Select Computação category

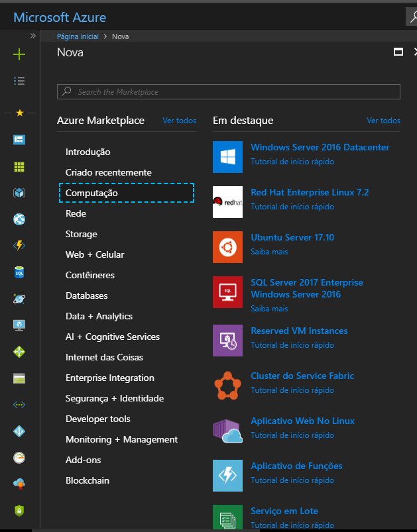pos(127,193)
